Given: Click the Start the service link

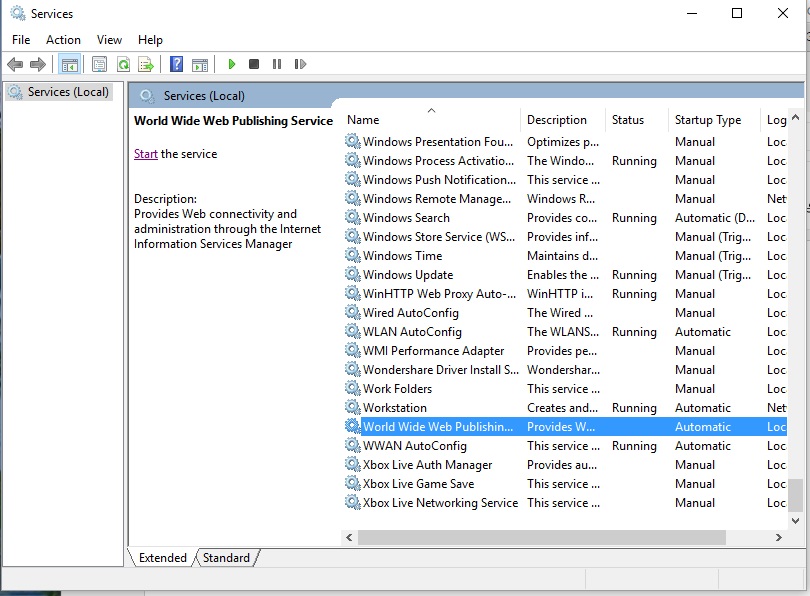Looking at the screenshot, I should point(145,154).
